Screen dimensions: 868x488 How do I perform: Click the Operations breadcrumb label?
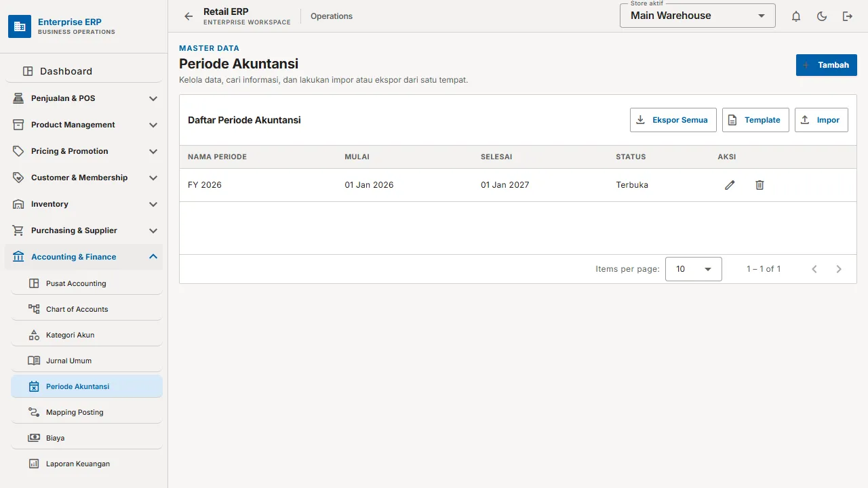(x=332, y=16)
